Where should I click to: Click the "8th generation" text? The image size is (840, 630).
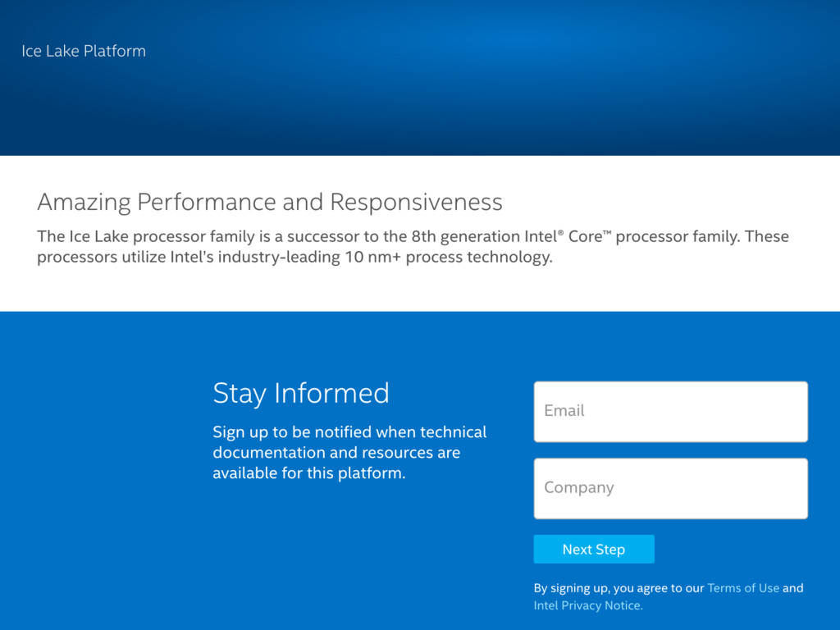click(x=464, y=237)
